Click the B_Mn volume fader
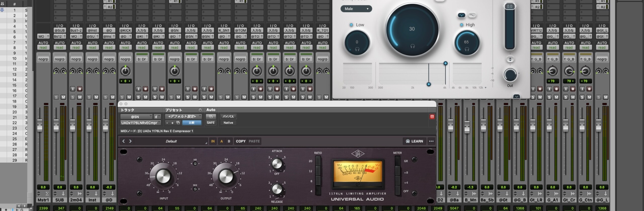644x211 pixels. tap(467, 127)
